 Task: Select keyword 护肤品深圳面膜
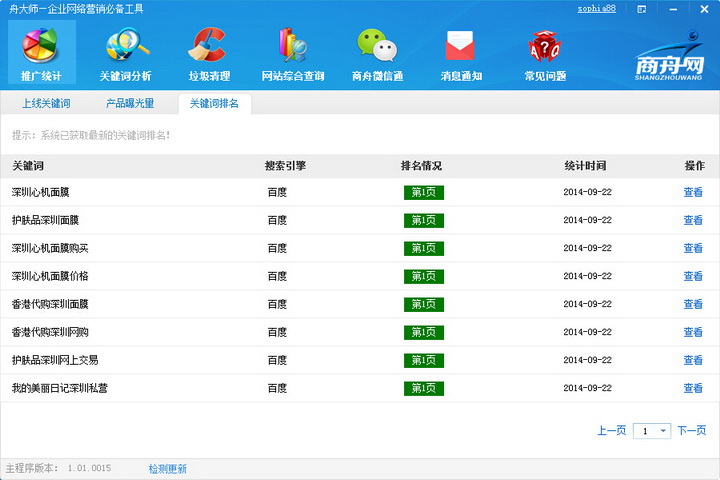45,220
